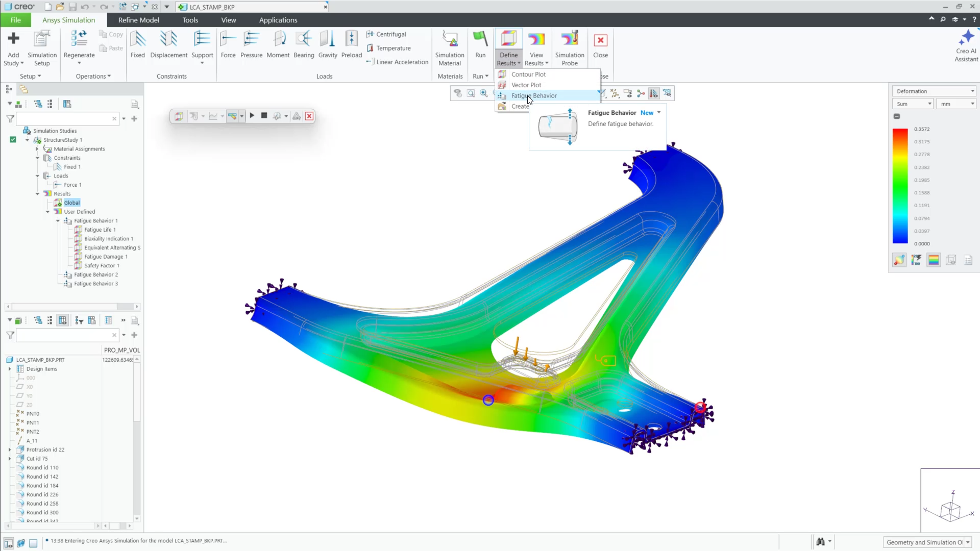Image resolution: width=980 pixels, height=551 pixels.
Task: Click the simulation tree filter field
Action: [x=65, y=119]
